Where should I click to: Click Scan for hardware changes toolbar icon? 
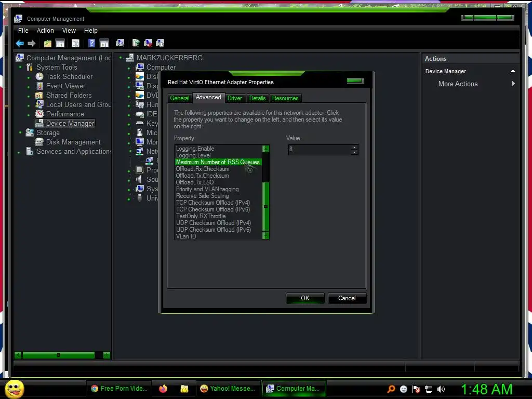(x=120, y=43)
